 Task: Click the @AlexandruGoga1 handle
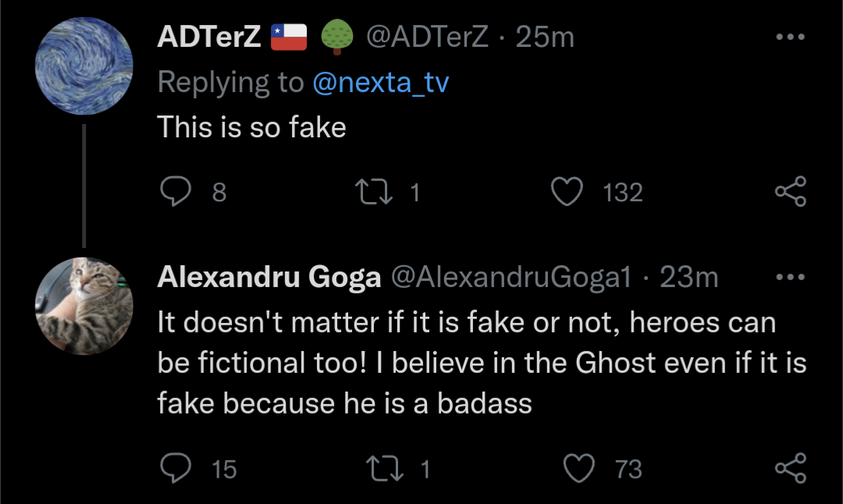[x=510, y=277]
